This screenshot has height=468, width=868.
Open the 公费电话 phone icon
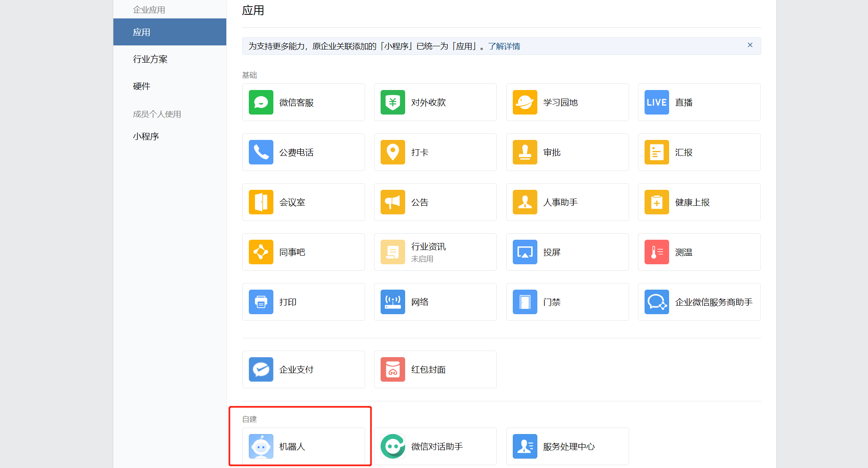(261, 152)
